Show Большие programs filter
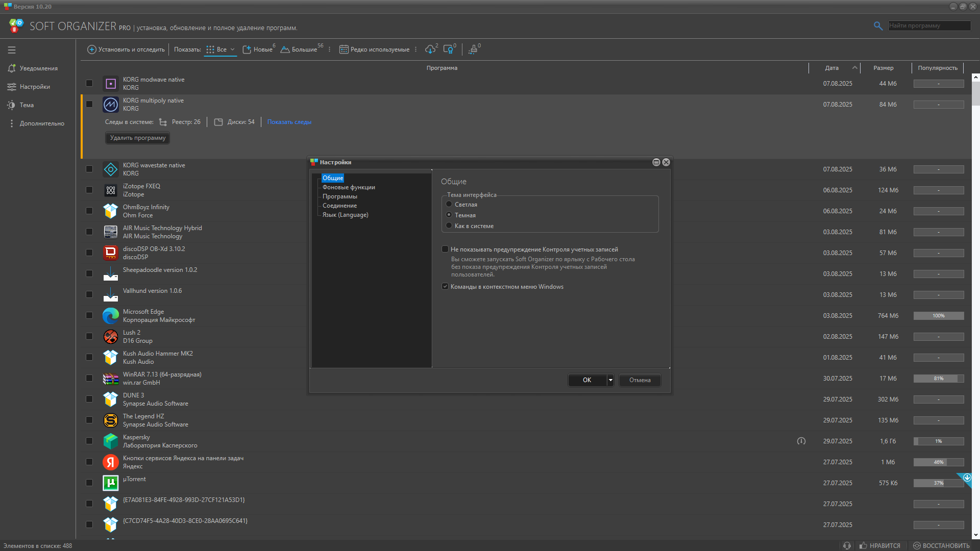This screenshot has height=551, width=980. (x=302, y=49)
